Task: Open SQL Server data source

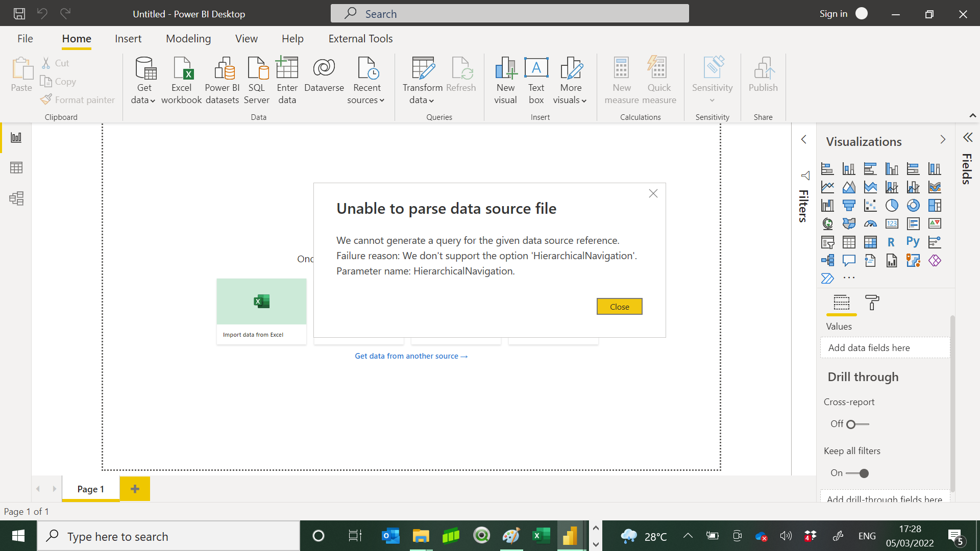Action: [257, 81]
